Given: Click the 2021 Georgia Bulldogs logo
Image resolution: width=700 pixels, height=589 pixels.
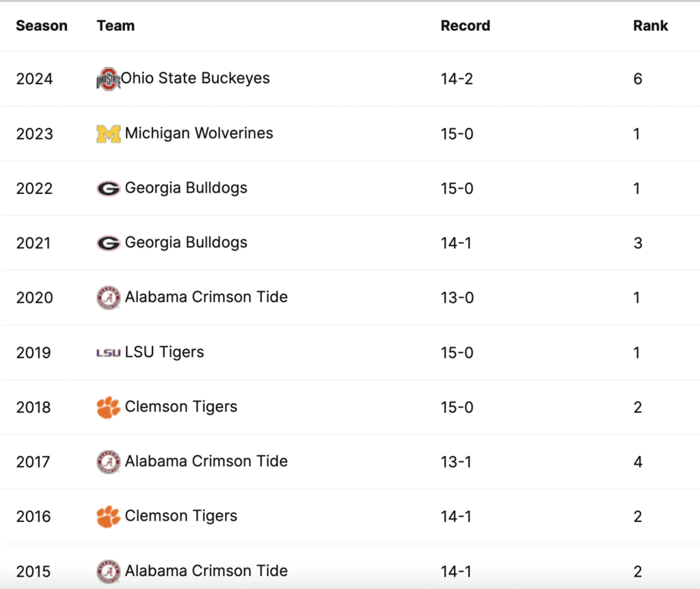Looking at the screenshot, I should click(x=108, y=243).
